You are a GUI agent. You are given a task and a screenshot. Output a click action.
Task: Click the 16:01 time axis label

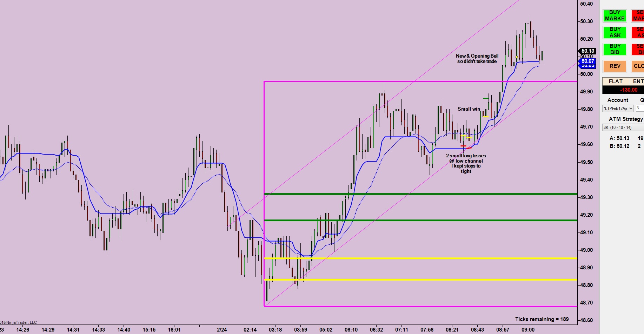click(x=174, y=329)
